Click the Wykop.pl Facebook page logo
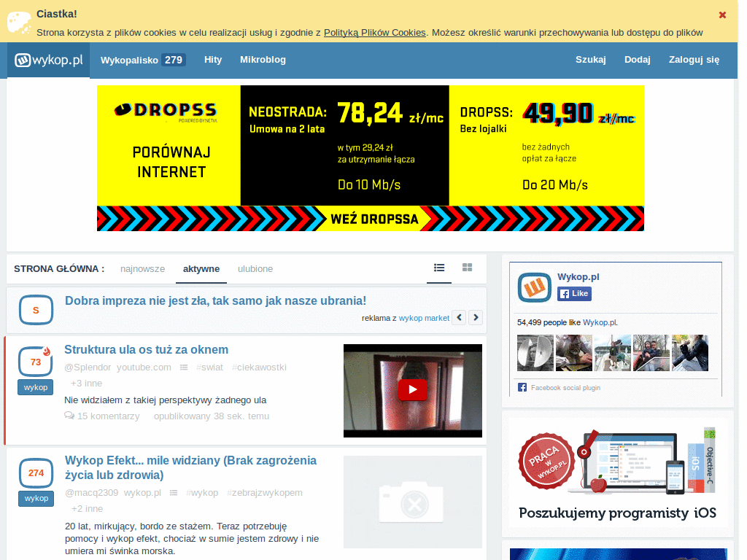747x560 pixels. (535, 287)
